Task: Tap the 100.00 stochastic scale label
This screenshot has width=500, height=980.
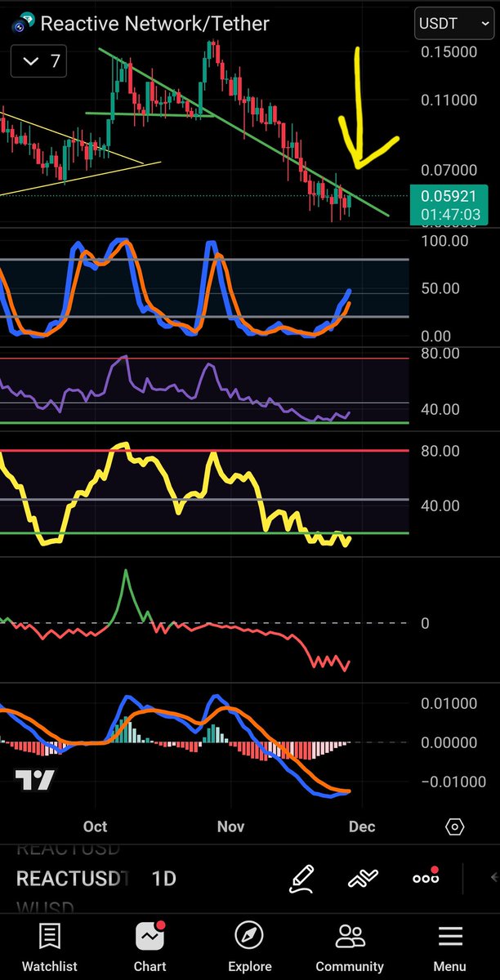Action: (444, 241)
